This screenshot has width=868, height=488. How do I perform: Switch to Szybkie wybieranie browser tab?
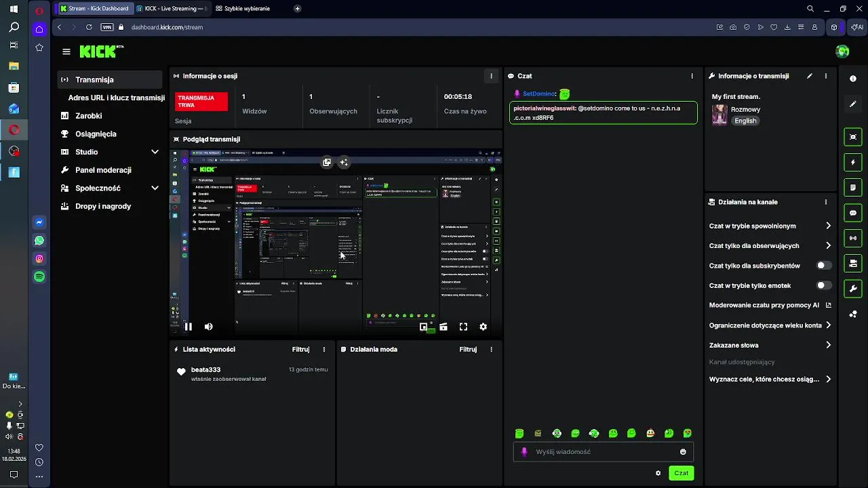pos(247,9)
